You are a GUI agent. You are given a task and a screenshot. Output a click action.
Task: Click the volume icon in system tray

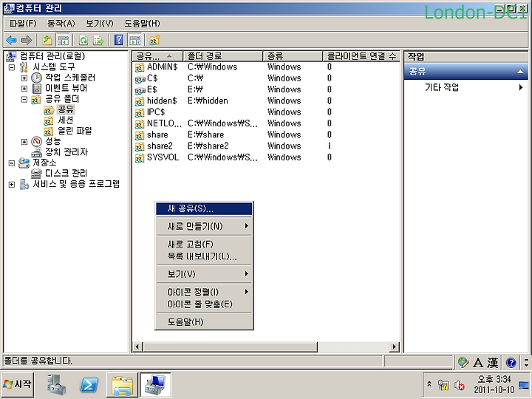click(460, 385)
